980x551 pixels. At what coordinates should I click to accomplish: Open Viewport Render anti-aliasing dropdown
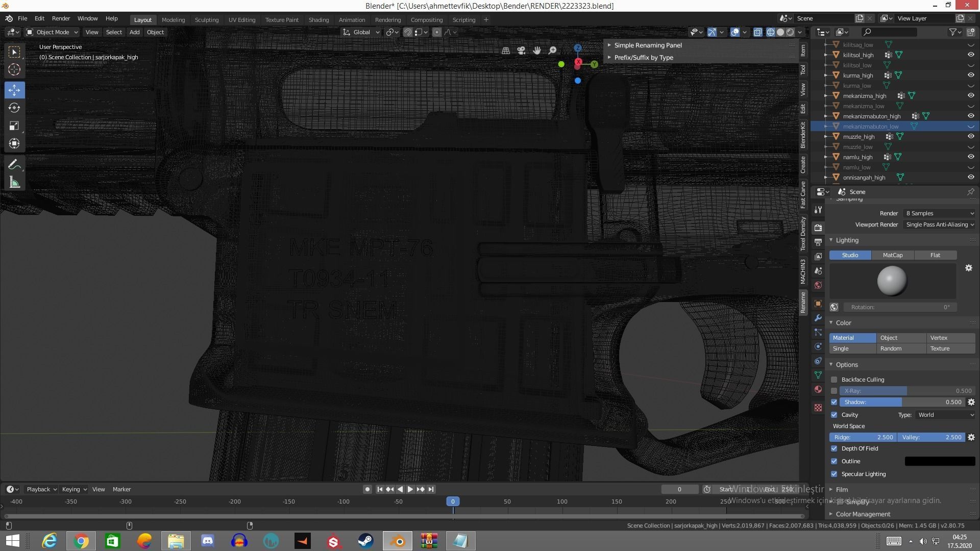[939, 224]
